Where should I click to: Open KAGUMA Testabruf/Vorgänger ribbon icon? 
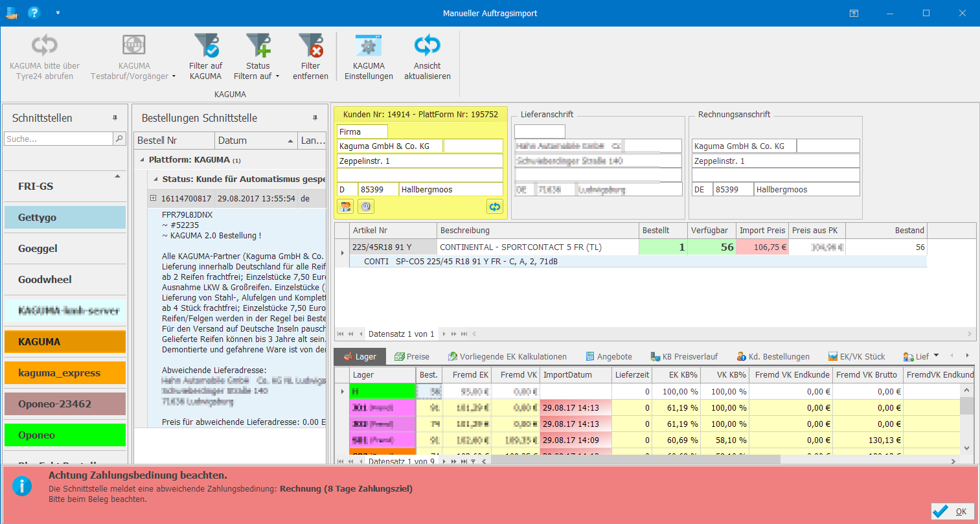134,45
